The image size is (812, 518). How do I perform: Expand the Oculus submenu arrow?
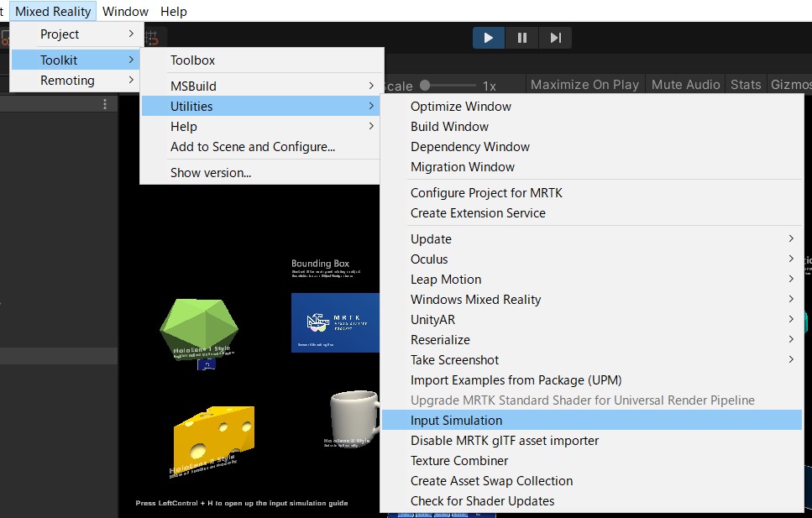coord(791,259)
